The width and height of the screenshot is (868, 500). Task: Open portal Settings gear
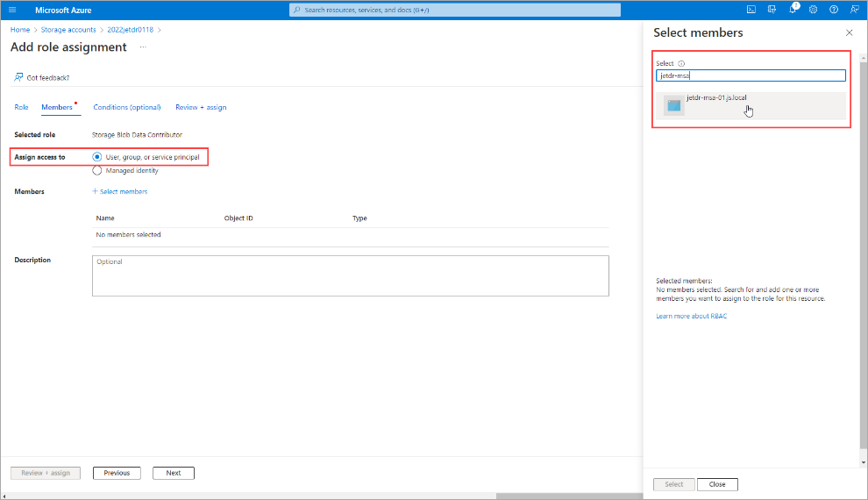point(814,10)
